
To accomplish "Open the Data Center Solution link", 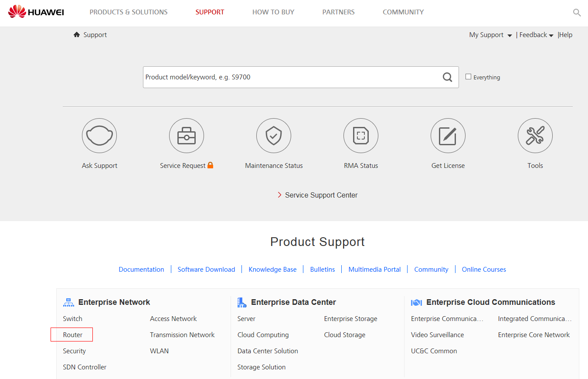I will point(268,351).
